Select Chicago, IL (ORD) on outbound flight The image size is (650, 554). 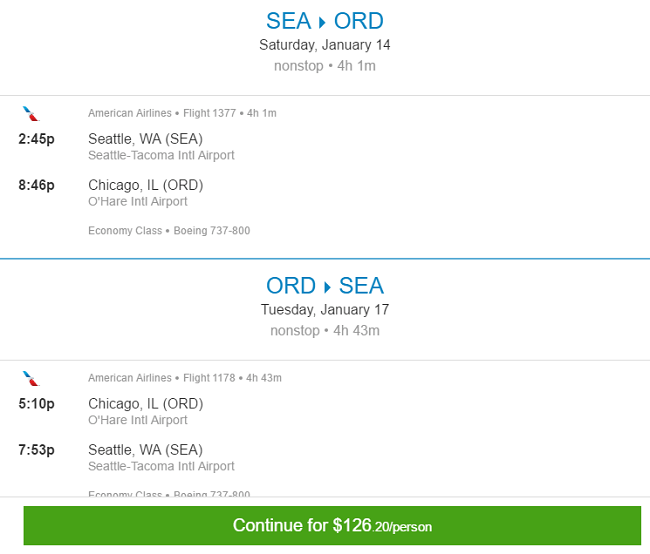(146, 185)
